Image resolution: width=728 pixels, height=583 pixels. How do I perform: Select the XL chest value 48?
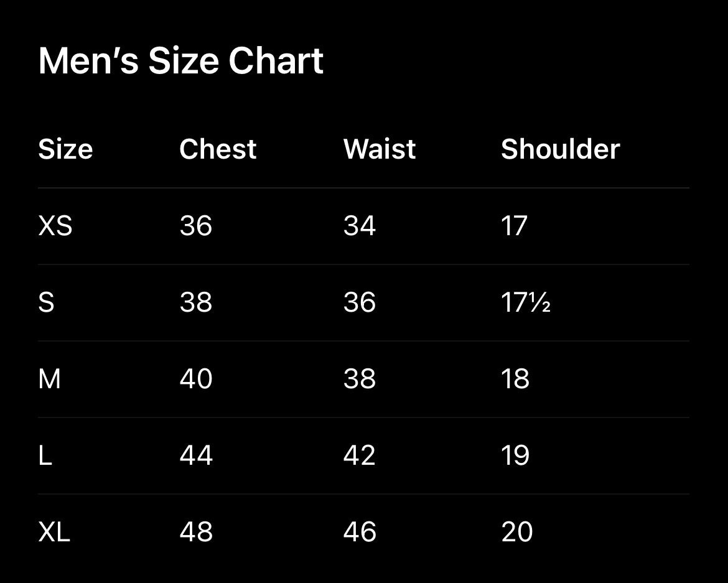click(196, 532)
